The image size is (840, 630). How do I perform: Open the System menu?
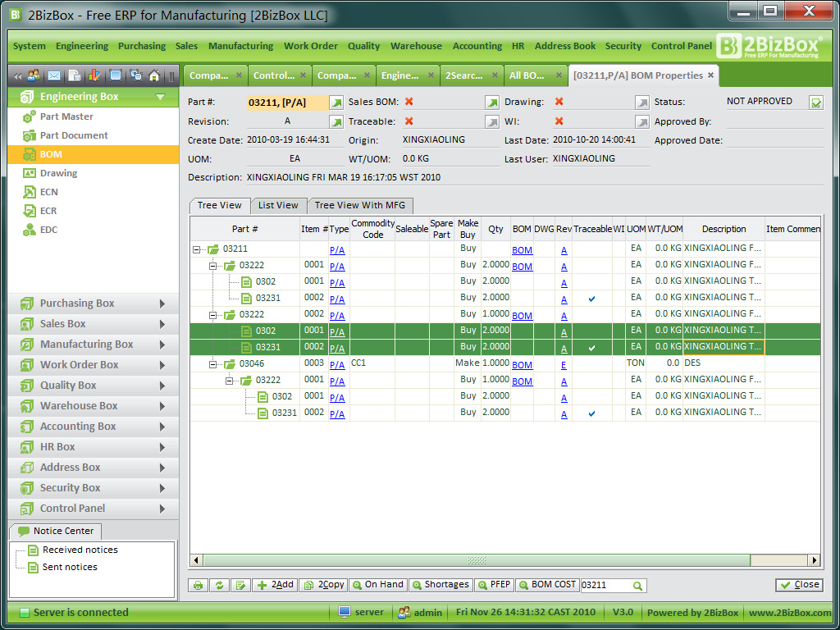30,46
